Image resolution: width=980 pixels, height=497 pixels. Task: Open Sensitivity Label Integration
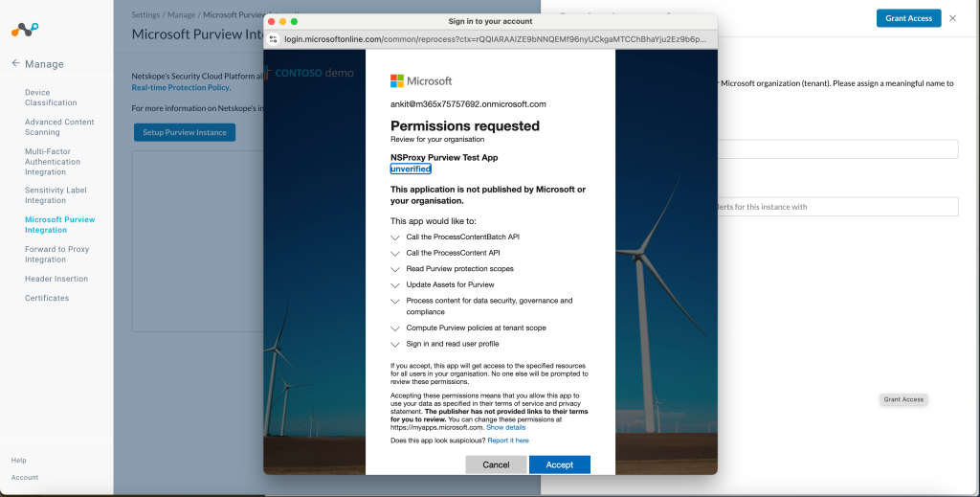(x=56, y=195)
